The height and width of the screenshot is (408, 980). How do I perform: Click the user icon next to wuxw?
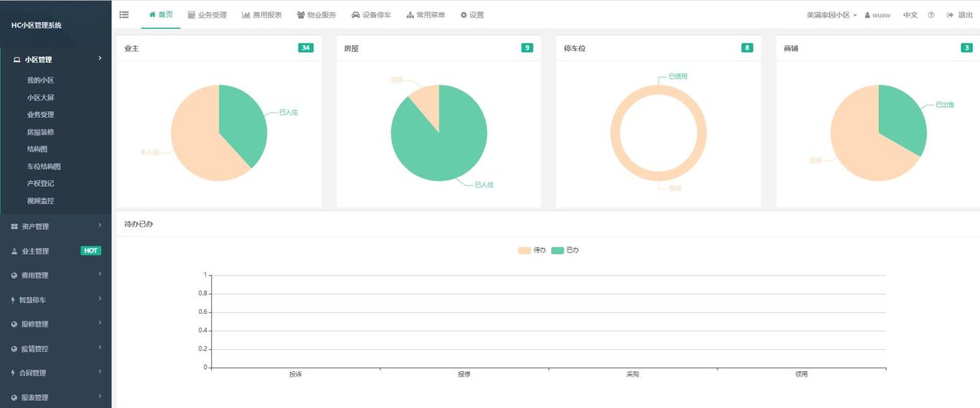867,15
